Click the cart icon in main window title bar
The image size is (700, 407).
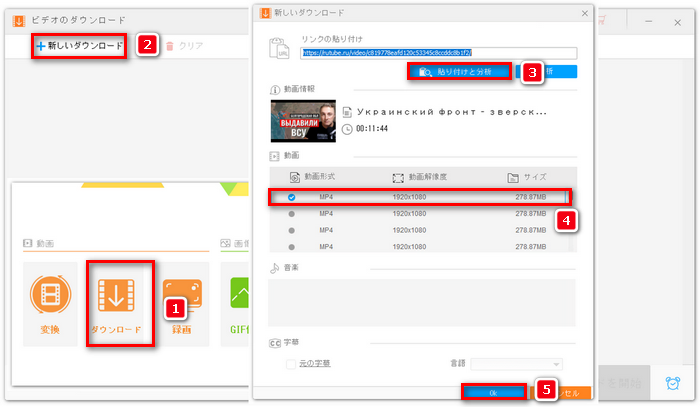[602, 20]
